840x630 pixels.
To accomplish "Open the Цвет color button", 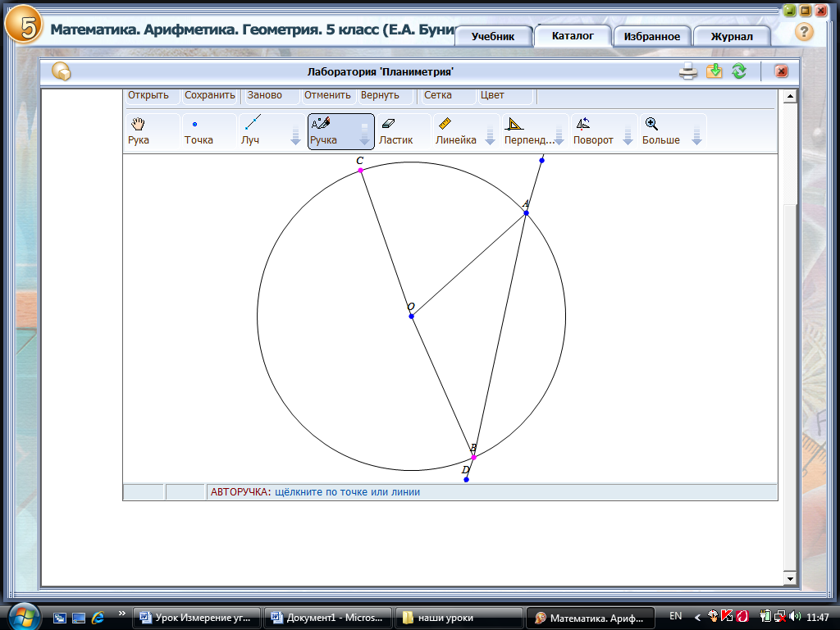I will (506, 95).
